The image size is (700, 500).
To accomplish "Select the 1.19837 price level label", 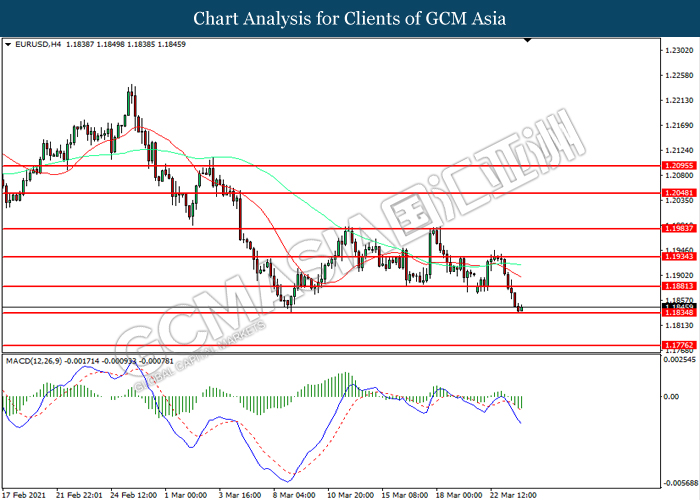I will click(679, 228).
